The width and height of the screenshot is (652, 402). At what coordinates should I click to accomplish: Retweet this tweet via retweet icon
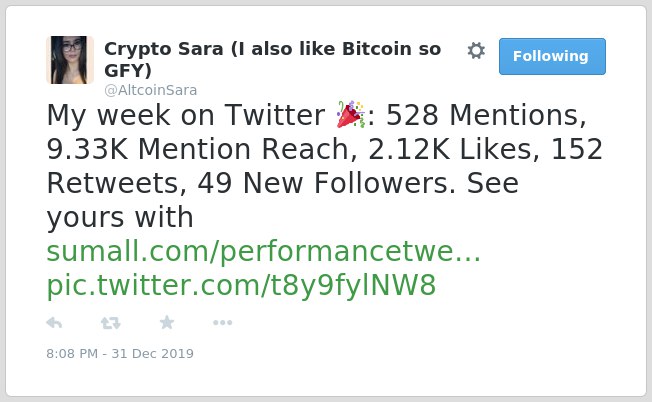pos(111,323)
